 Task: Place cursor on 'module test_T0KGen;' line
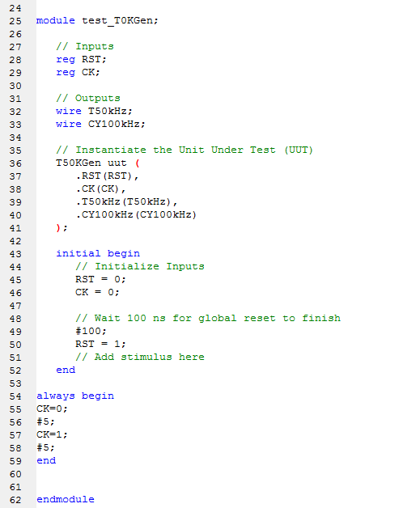(x=97, y=21)
